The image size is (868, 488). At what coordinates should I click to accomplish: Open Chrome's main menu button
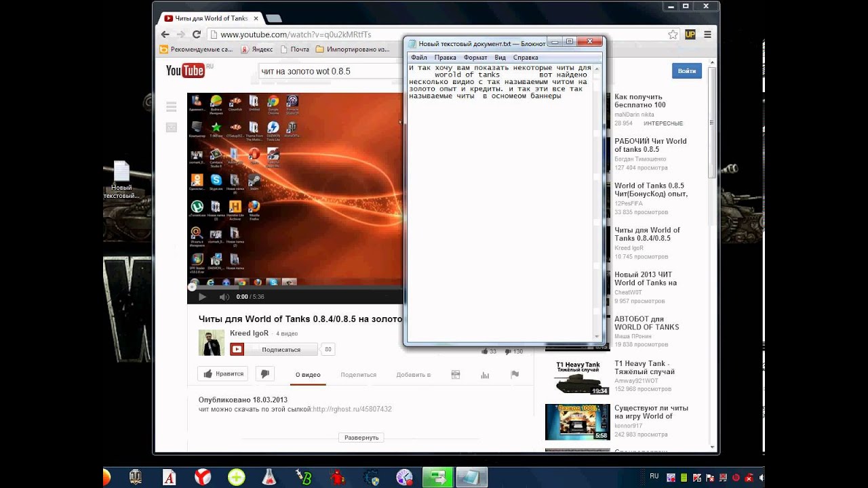(707, 34)
